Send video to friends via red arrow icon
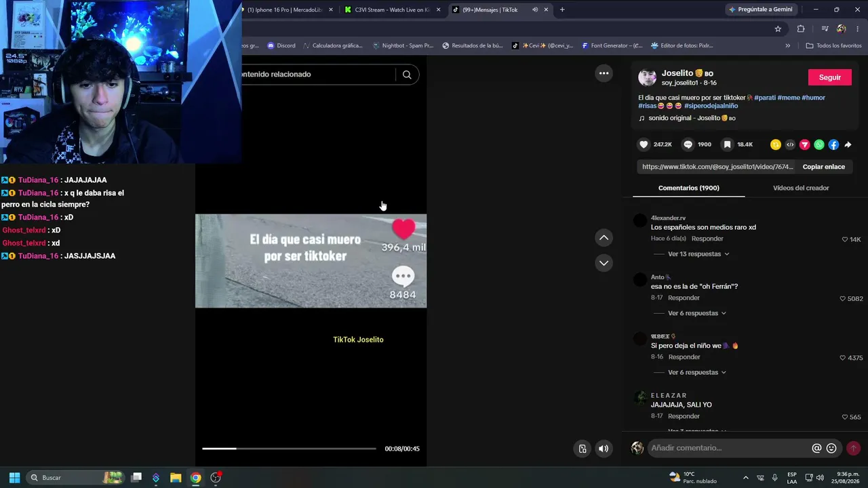Viewport: 868px width, 488px height. pos(805,144)
